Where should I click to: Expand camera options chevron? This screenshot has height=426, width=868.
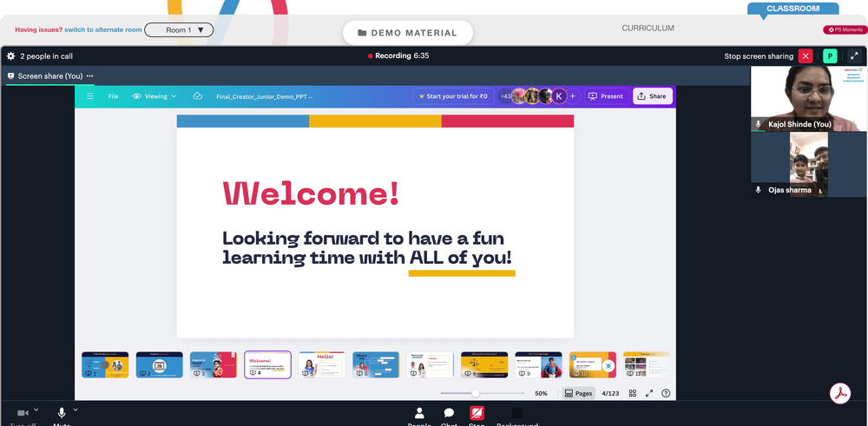click(36, 410)
